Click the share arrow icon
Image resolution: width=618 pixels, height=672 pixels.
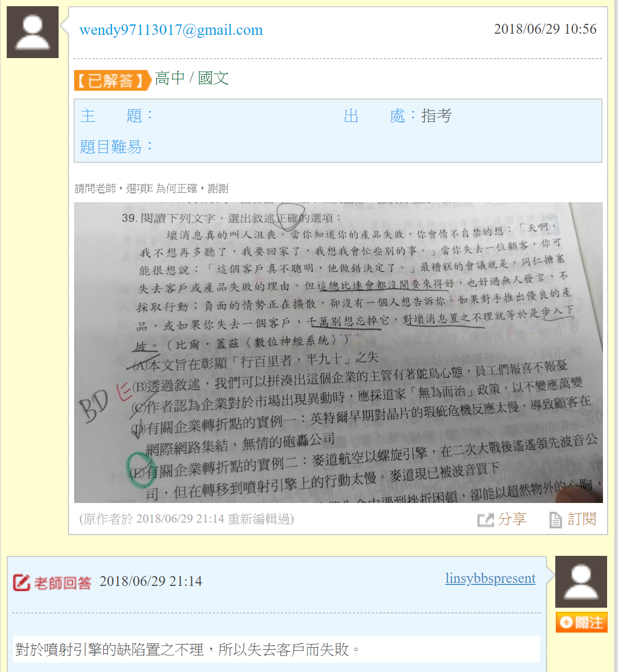[x=485, y=520]
